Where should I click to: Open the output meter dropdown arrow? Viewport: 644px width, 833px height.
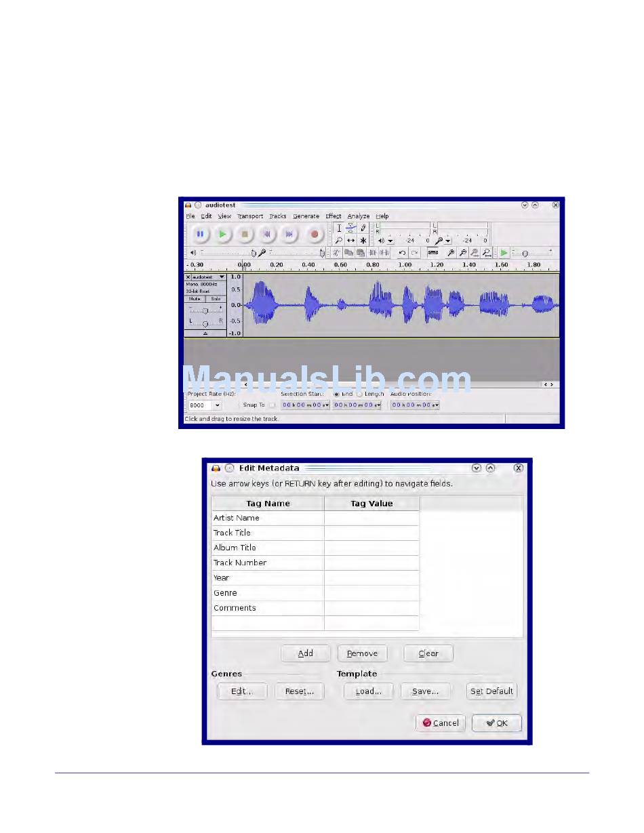point(390,241)
